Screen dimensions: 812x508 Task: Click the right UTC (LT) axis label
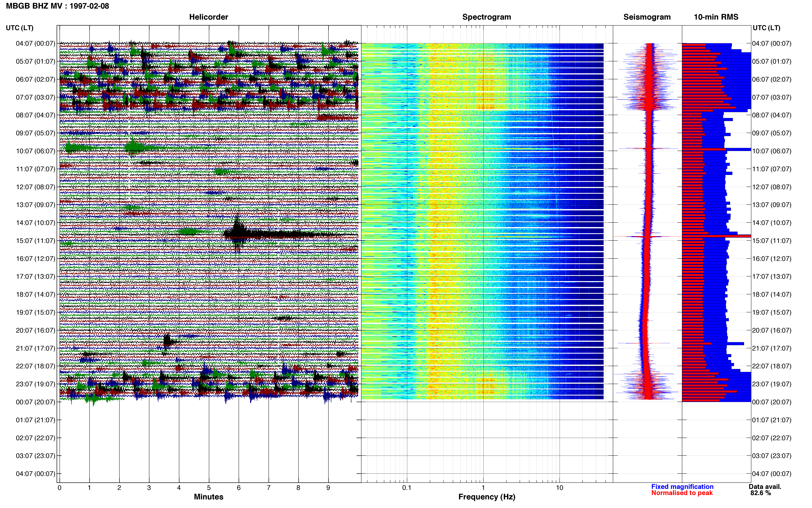(766, 28)
